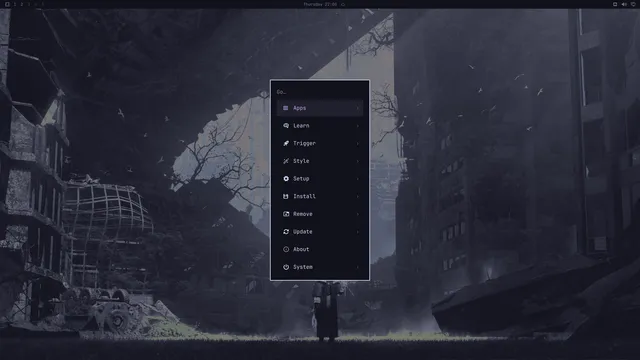
Task: Click the System power icon
Action: [286, 267]
